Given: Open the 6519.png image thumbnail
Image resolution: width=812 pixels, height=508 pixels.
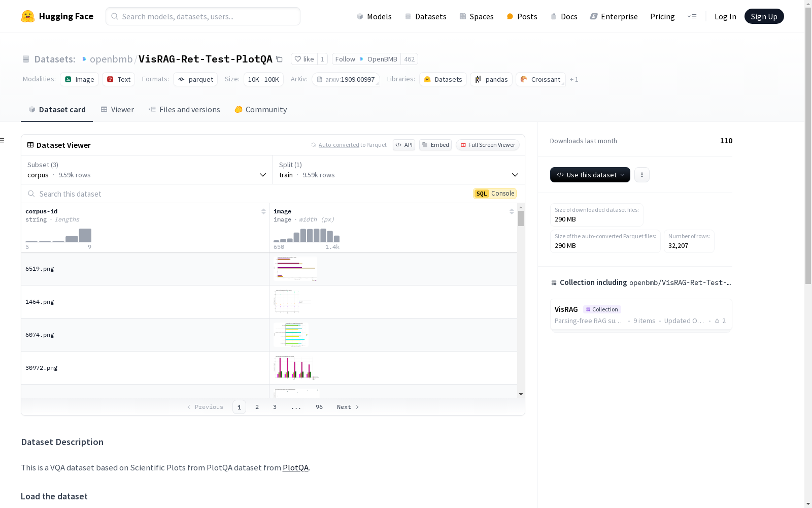Looking at the screenshot, I should tap(295, 269).
